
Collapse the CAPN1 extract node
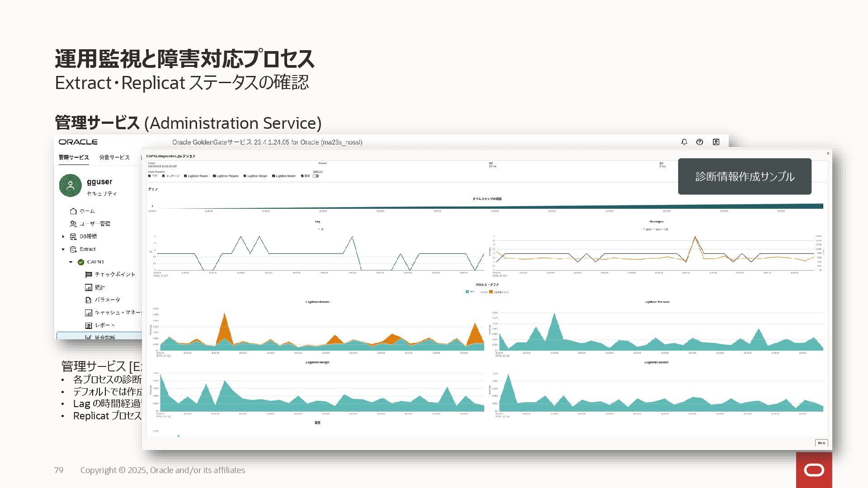71,262
